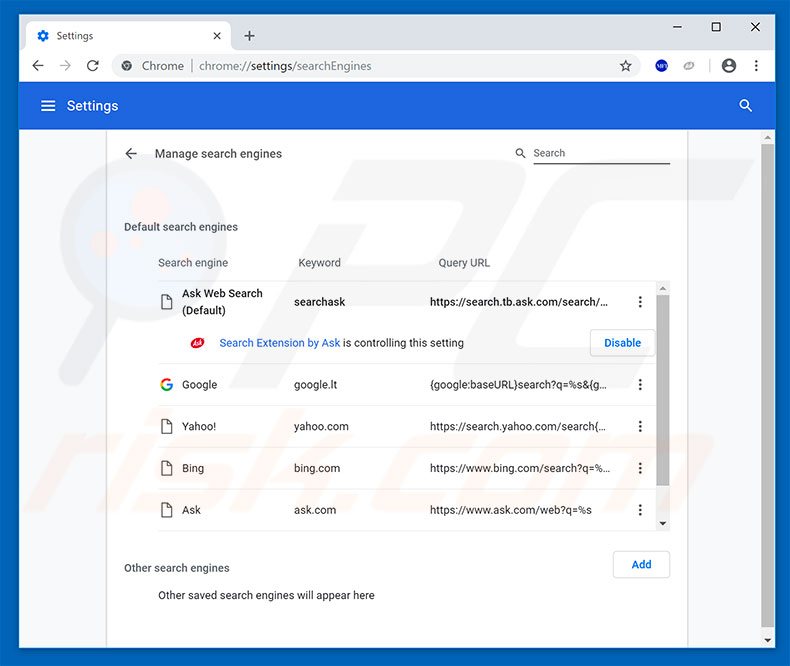Go back to the previous page in browser

click(38, 65)
